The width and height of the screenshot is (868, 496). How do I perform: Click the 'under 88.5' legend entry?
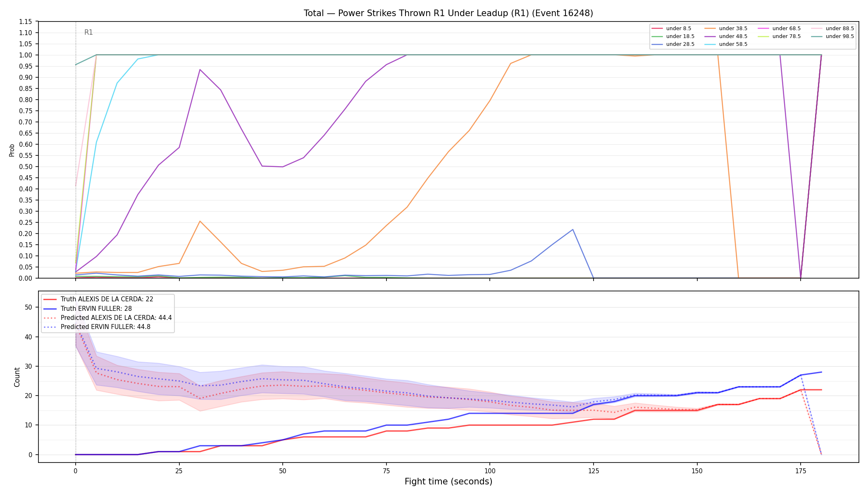tap(832, 29)
